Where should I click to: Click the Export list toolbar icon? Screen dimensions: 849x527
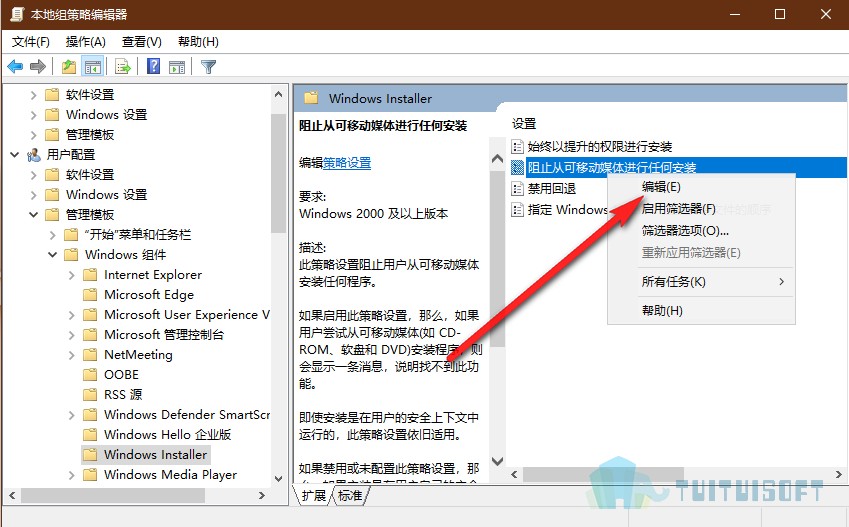coord(123,67)
